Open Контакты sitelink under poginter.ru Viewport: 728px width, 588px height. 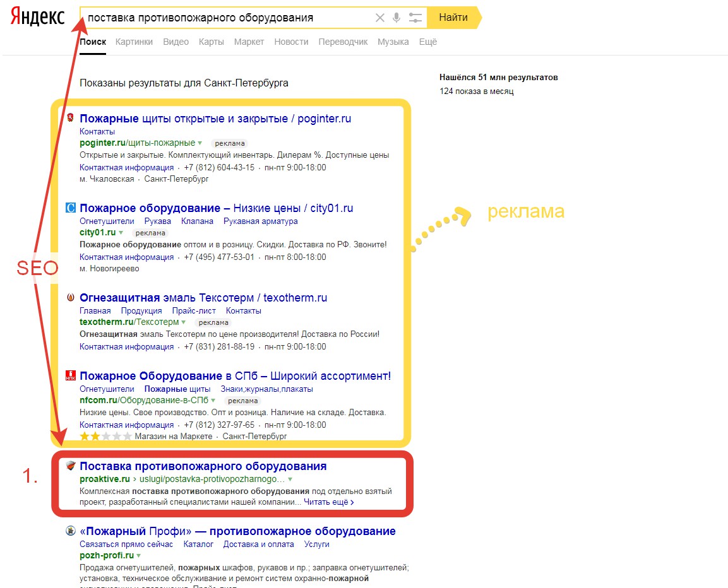97,131
